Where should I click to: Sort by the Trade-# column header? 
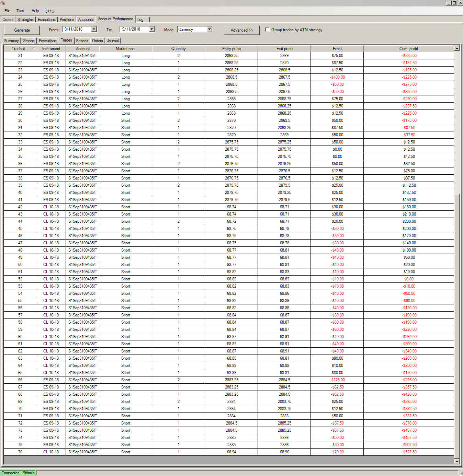point(20,49)
